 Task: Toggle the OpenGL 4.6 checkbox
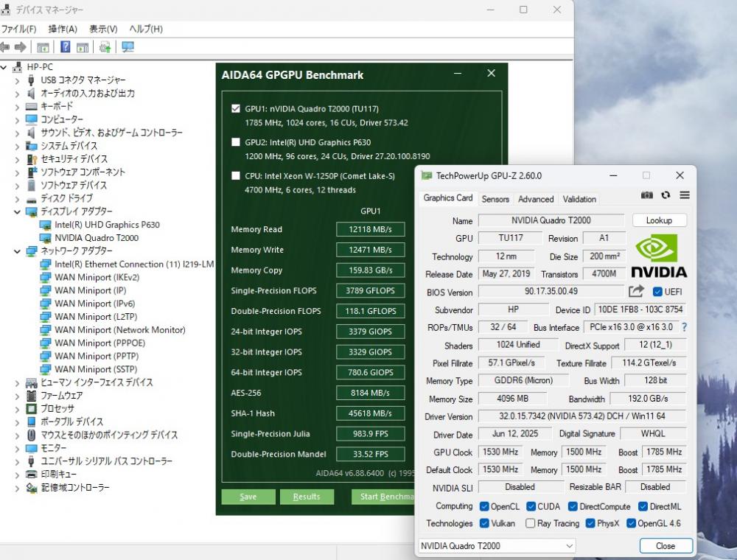tap(632, 523)
